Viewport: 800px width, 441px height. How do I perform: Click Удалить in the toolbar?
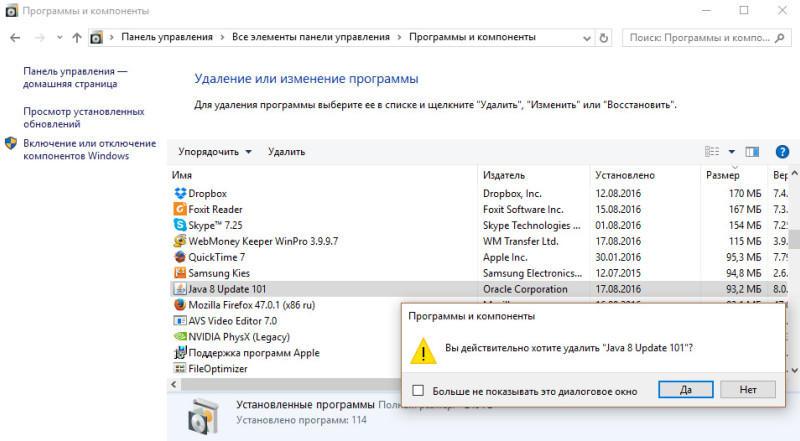[x=286, y=152]
